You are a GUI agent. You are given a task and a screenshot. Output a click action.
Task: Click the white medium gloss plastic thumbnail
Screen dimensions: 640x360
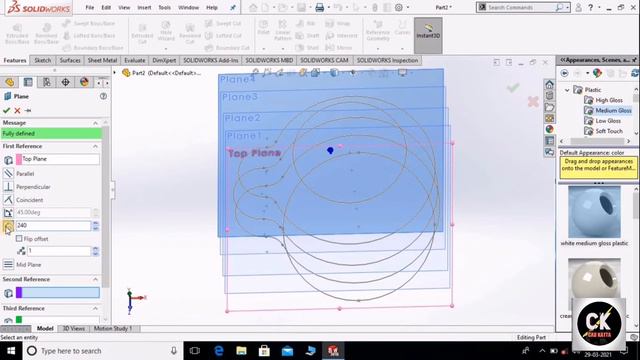pyautogui.click(x=594, y=212)
